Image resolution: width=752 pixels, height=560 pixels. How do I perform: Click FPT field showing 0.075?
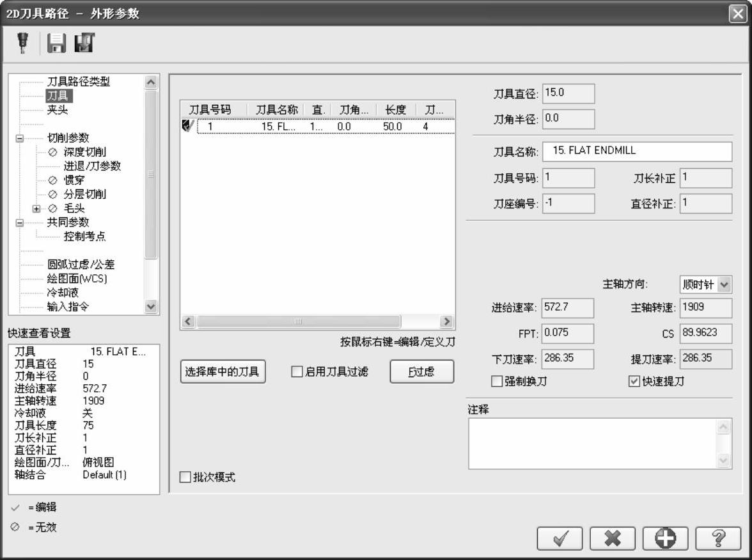(x=568, y=333)
